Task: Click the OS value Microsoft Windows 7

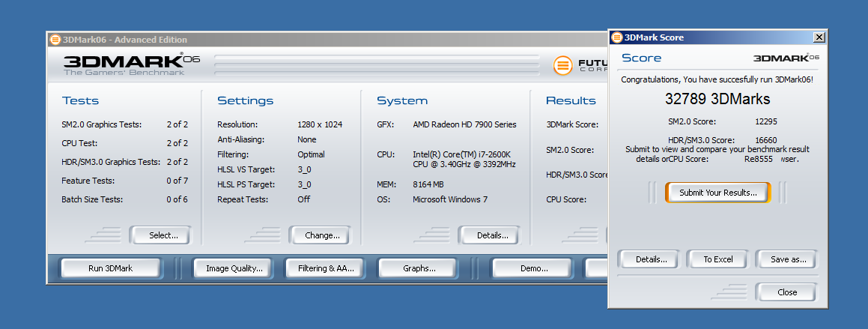Action: [x=450, y=199]
